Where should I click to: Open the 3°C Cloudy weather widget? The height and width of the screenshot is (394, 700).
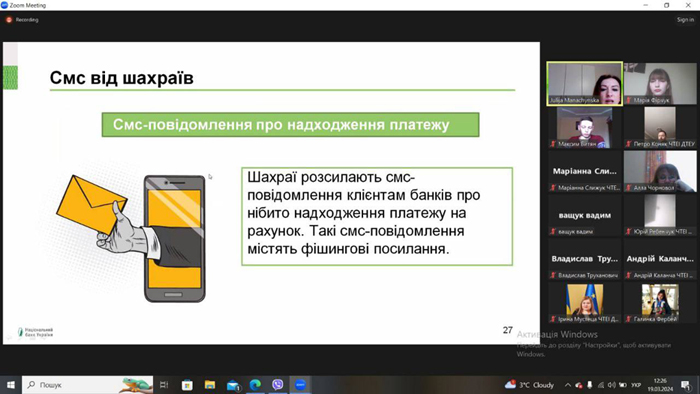pos(529,385)
